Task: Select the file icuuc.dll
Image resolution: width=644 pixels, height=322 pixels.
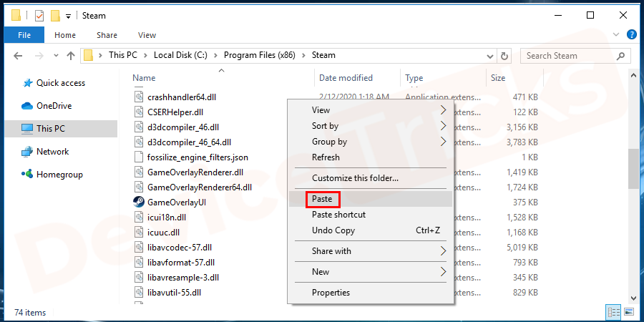Action: click(163, 233)
